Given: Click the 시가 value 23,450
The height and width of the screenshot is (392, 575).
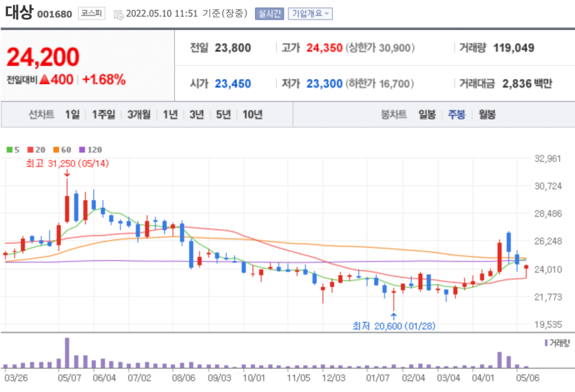Looking at the screenshot, I should click(233, 84).
